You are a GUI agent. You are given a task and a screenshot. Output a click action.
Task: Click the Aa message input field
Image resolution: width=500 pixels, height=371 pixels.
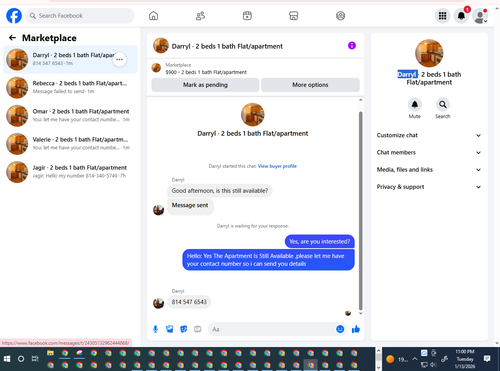272,329
